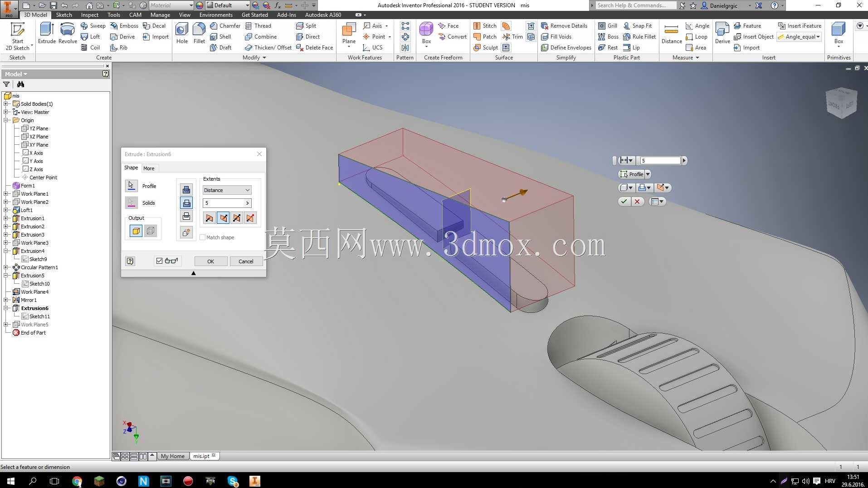Open the mini-toolbar Profile dropdown arrow
Screen dimensions: 868x488
tap(648, 174)
